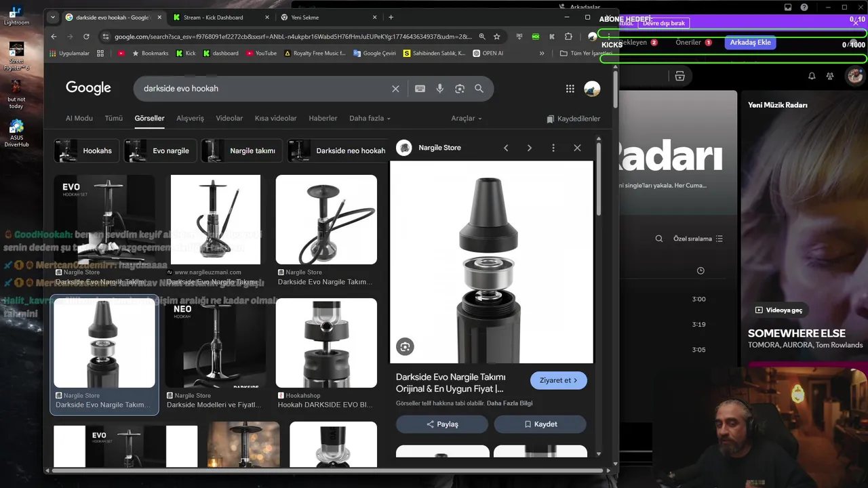868x488 pixels.
Task: Click the Paylaş share button
Action: pyautogui.click(x=442, y=424)
